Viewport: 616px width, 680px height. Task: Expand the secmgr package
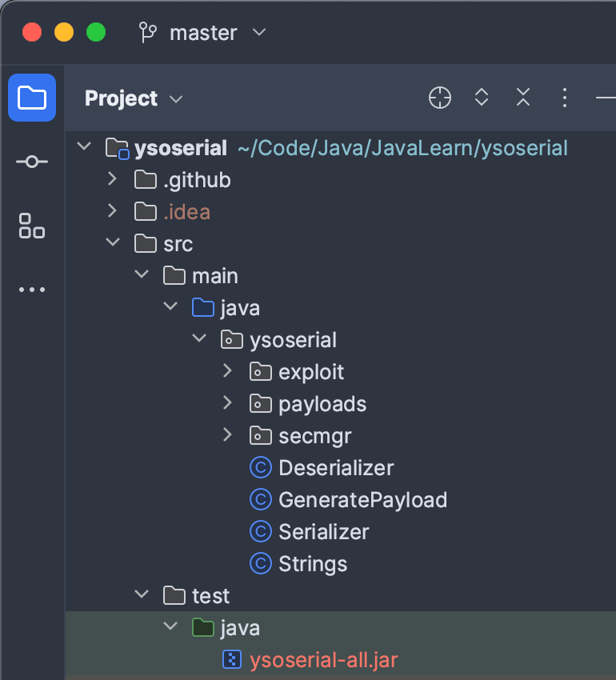click(227, 435)
